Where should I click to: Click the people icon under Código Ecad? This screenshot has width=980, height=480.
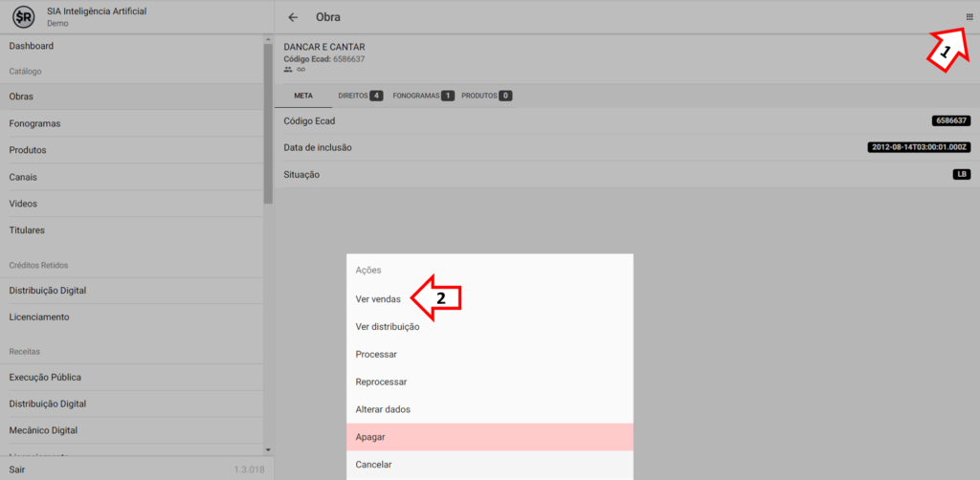coord(288,70)
